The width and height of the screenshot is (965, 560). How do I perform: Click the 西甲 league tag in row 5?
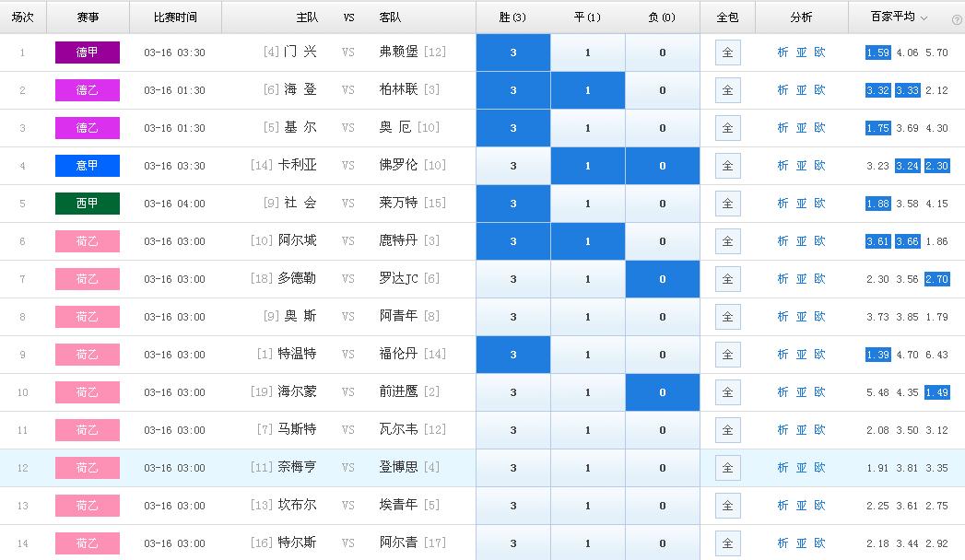(88, 204)
